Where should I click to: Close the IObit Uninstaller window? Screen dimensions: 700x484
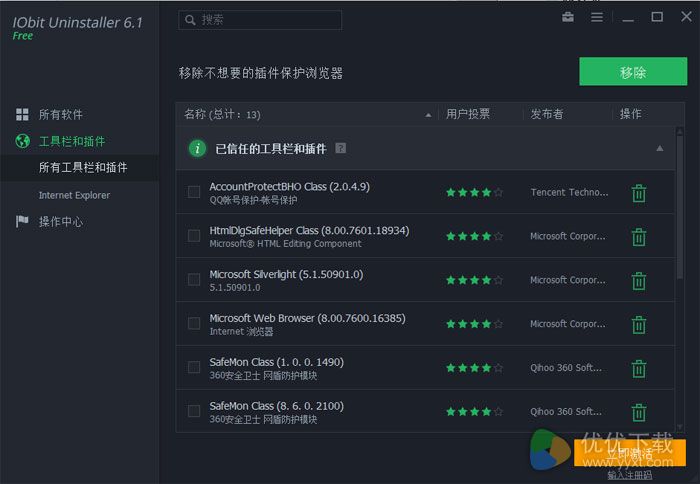[686, 17]
